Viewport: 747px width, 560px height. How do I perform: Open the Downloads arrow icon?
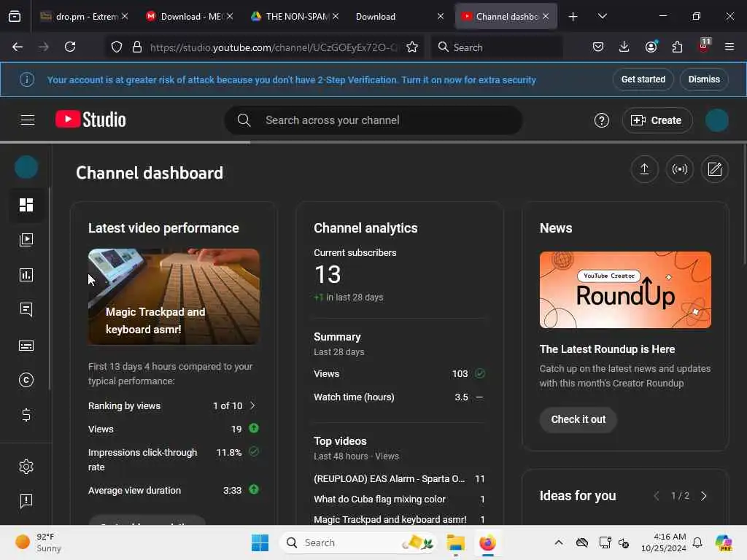[x=624, y=47]
